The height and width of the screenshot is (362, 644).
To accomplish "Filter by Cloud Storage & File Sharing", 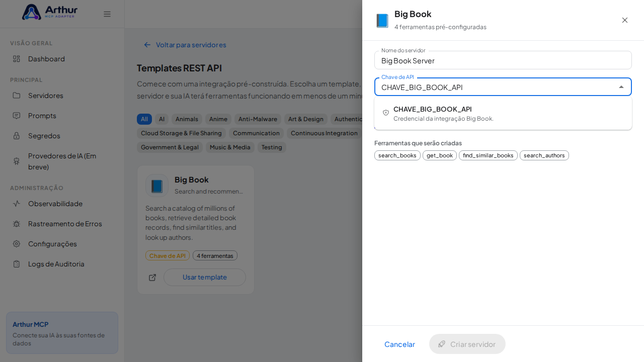I will [181, 133].
